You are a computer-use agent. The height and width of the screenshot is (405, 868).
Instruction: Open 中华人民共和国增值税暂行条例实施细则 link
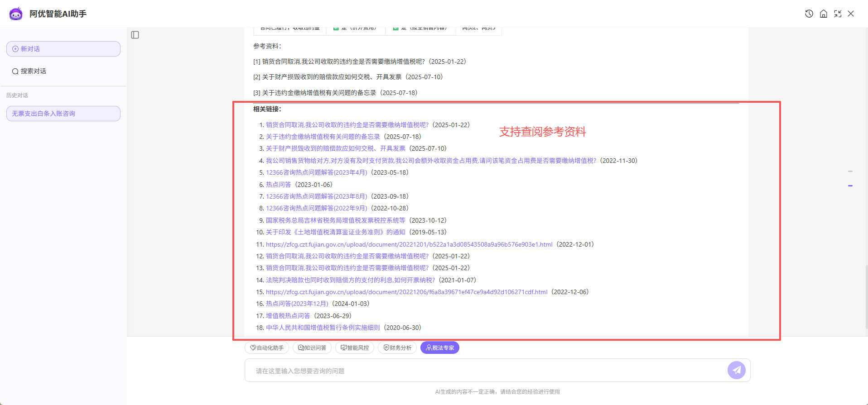pos(323,328)
